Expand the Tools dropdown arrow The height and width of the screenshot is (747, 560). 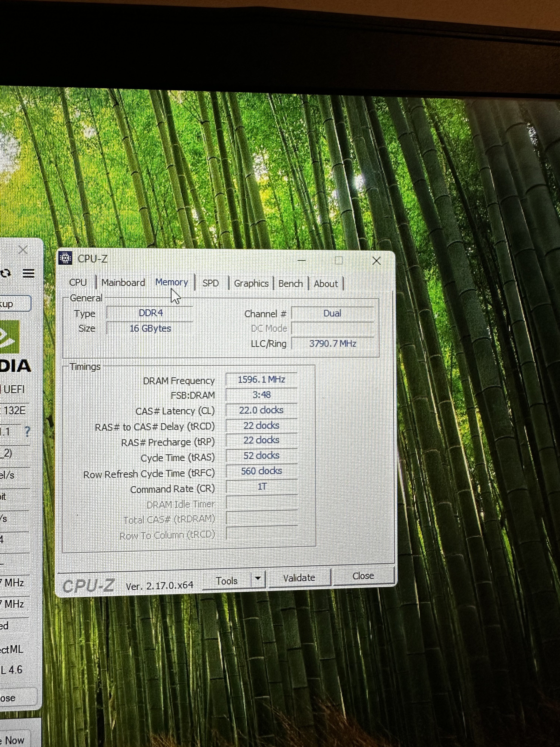click(258, 578)
